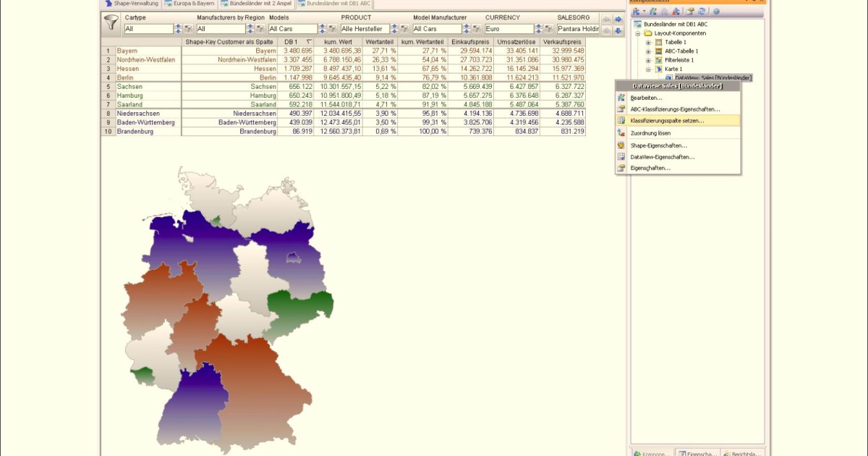The width and height of the screenshot is (868, 456).
Task: Click the clear-filter icon beside Models field
Action: pos(332,29)
